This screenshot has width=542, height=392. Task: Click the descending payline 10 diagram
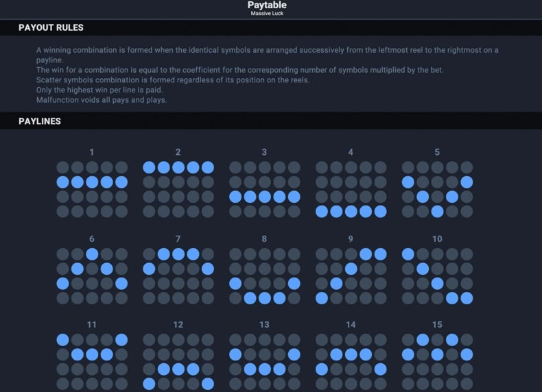437,276
